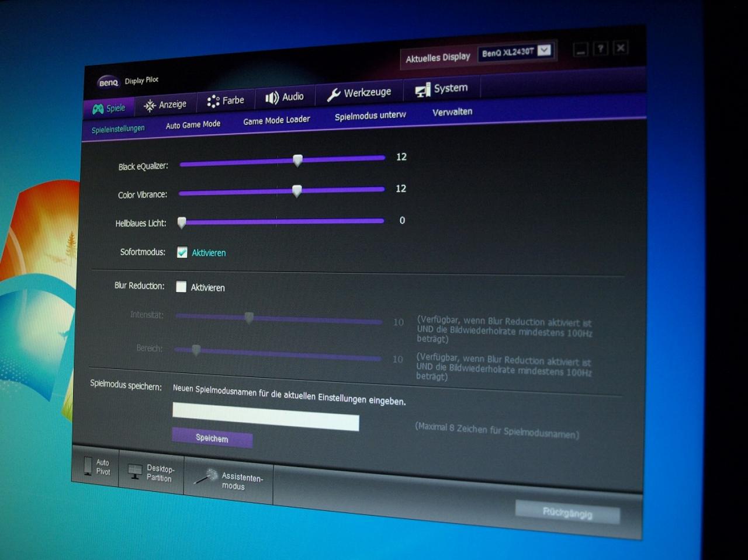748x560 pixels.
Task: Click the Hellblaues Licht slider handle
Action: [x=182, y=222]
